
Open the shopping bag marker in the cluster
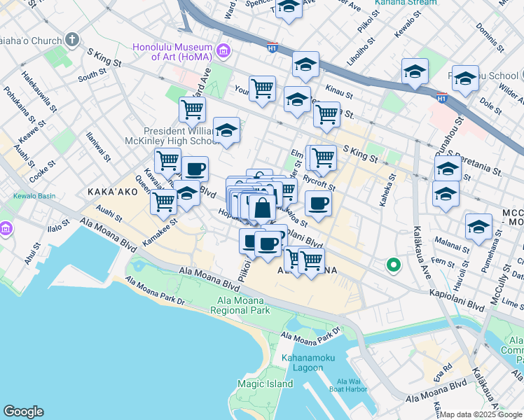[x=262, y=208]
